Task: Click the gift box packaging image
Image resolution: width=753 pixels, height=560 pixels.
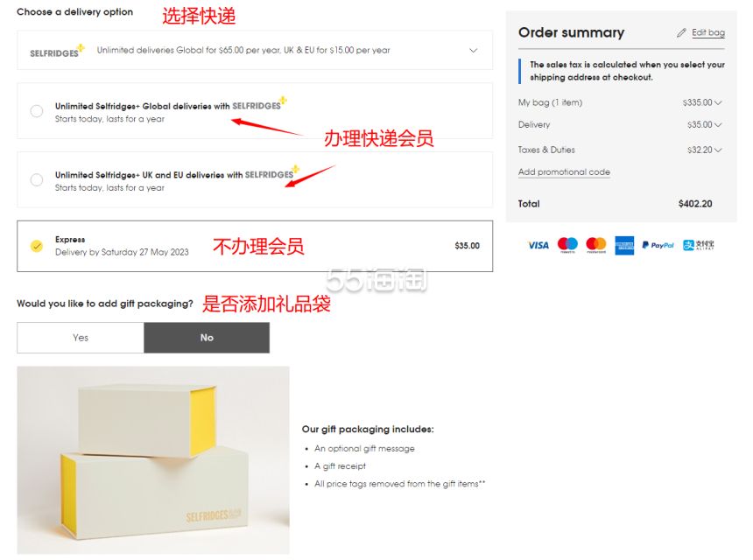Action: 153,460
